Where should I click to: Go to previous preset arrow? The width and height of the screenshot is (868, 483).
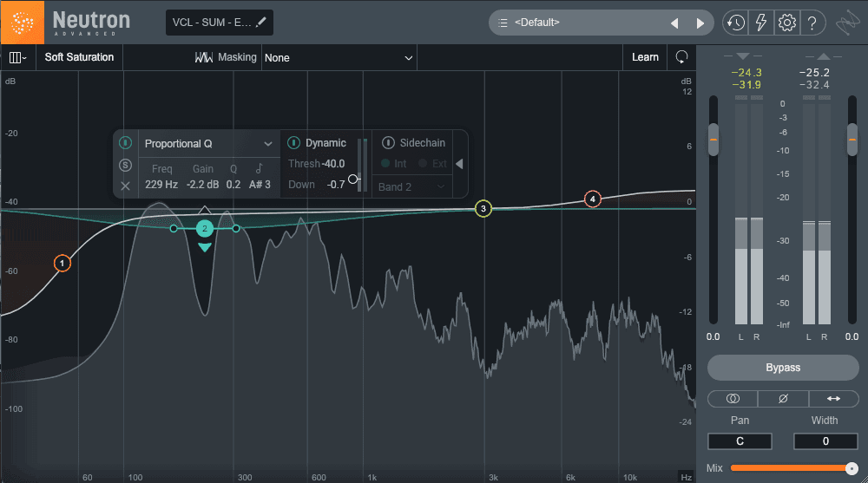click(x=674, y=23)
